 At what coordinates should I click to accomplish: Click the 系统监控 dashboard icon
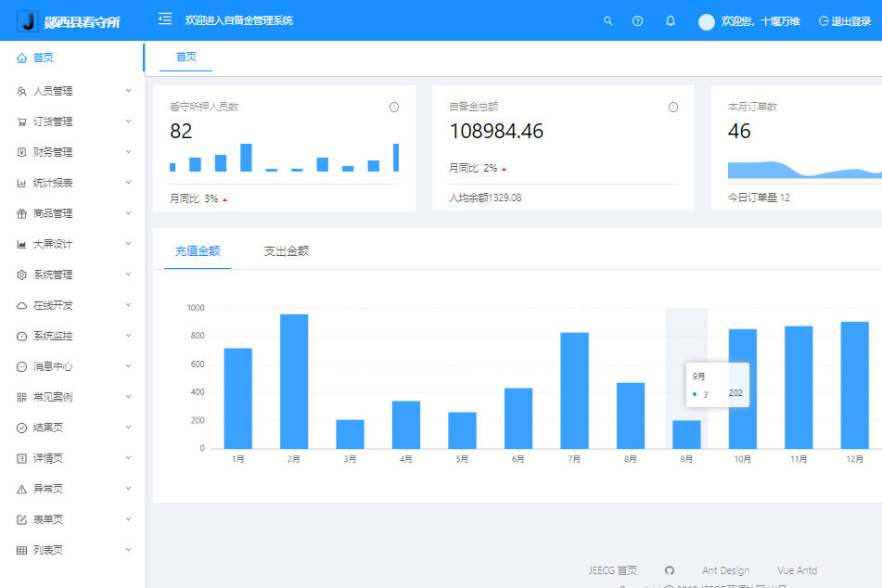[x=21, y=336]
